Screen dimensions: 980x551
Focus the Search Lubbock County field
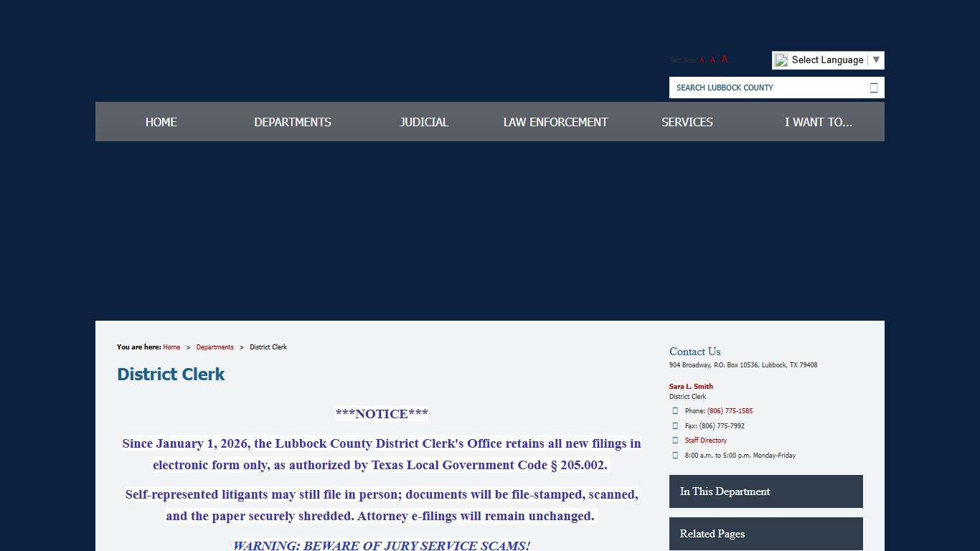(x=768, y=88)
